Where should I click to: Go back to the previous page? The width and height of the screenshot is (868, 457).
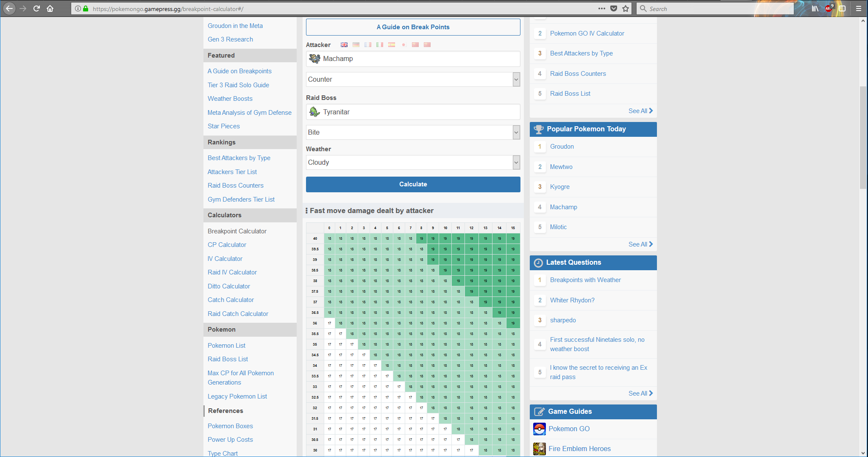coord(9,8)
